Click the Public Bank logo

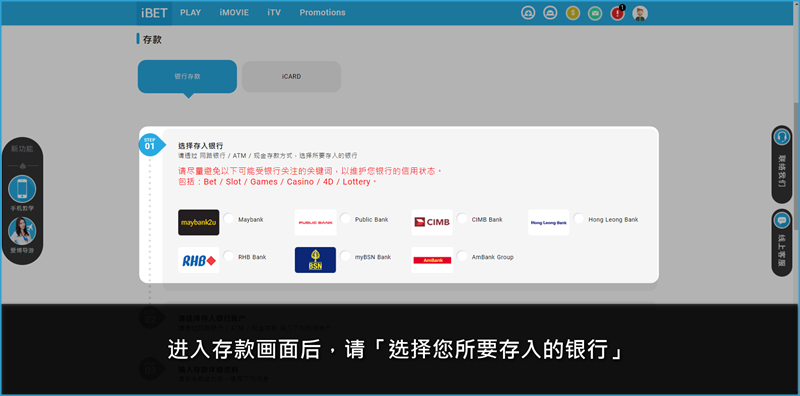click(x=315, y=222)
